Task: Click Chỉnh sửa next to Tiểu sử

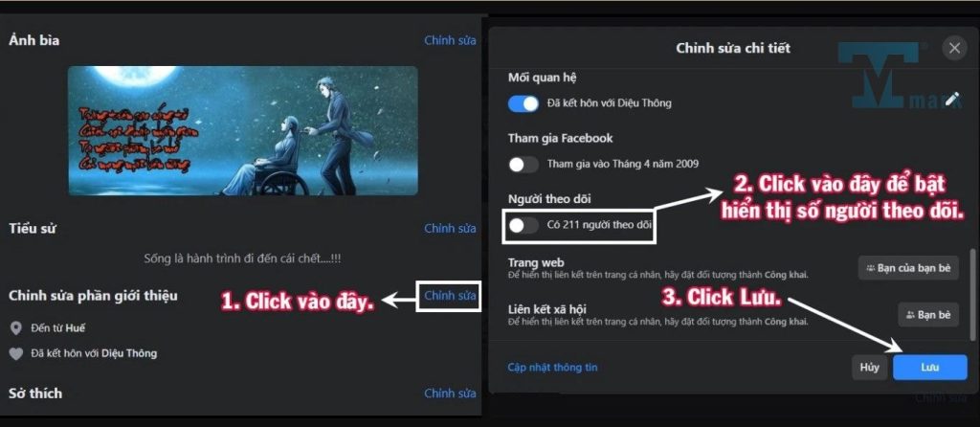Action: pos(450,229)
